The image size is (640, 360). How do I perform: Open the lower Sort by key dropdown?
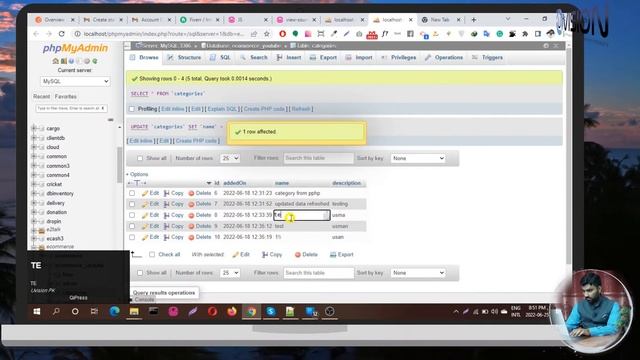pos(418,273)
